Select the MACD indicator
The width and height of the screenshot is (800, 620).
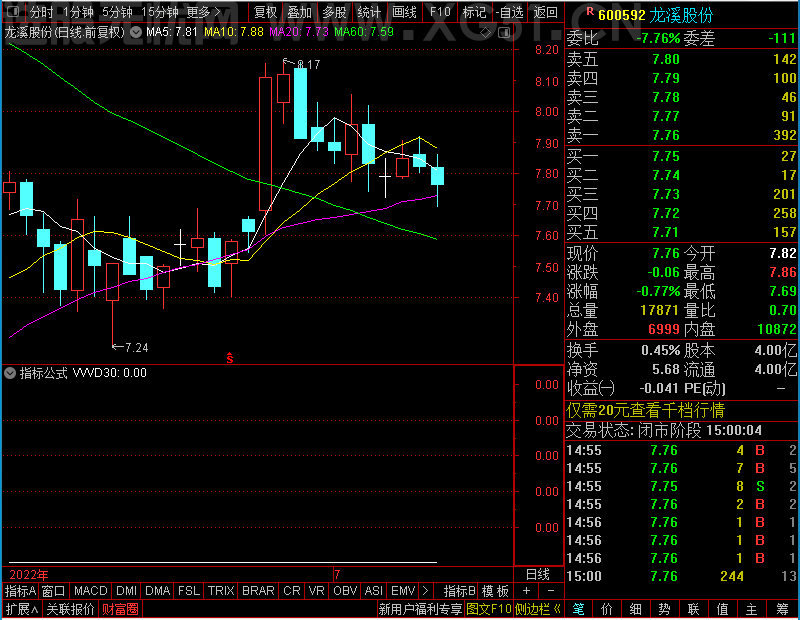90,591
